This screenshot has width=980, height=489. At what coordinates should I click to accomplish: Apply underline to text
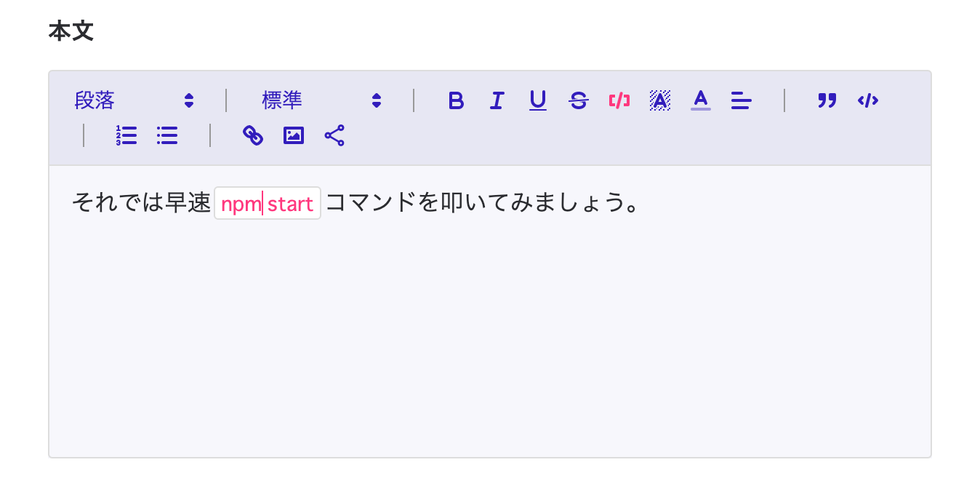(537, 100)
